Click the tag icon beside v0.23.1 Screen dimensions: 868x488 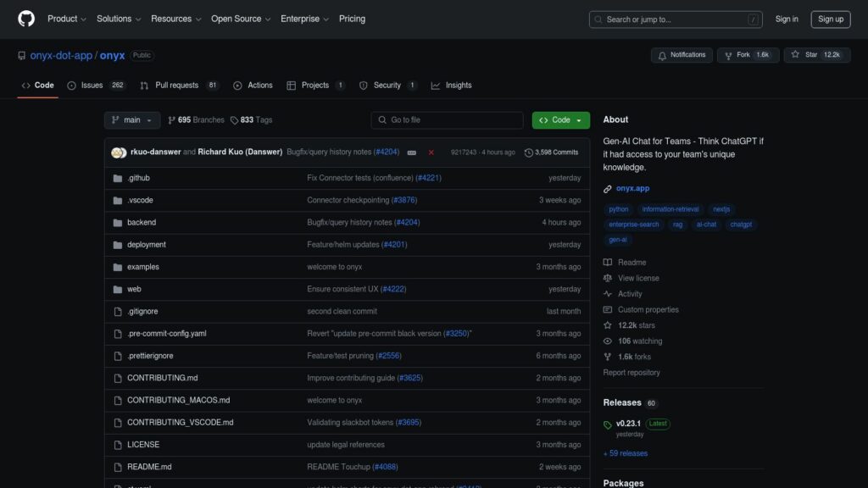coord(607,425)
